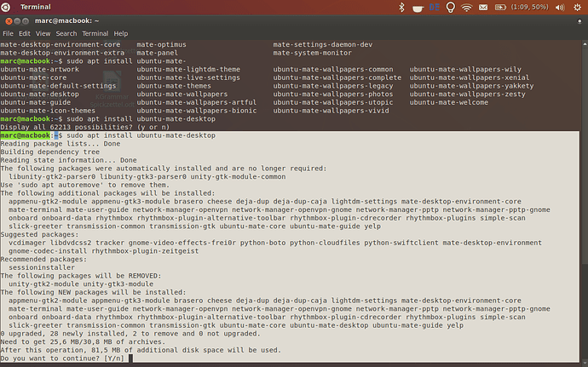This screenshot has width=588, height=367.
Task: Open the sound volume indicator
Action: pos(560,7)
